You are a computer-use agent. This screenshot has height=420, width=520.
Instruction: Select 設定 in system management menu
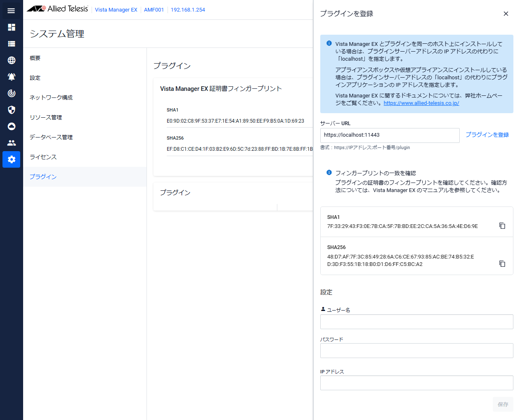pos(85,78)
